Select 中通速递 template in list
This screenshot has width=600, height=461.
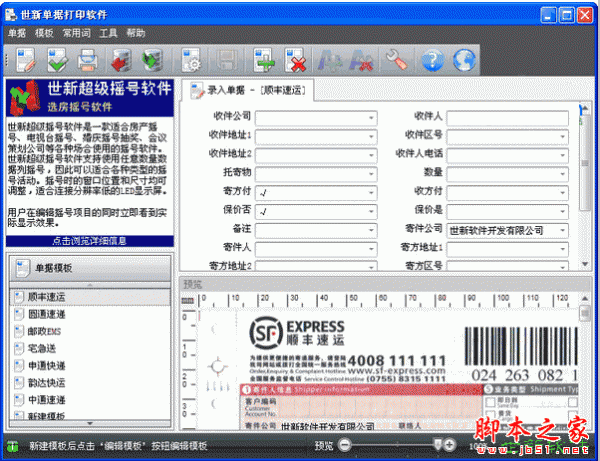tap(90, 400)
